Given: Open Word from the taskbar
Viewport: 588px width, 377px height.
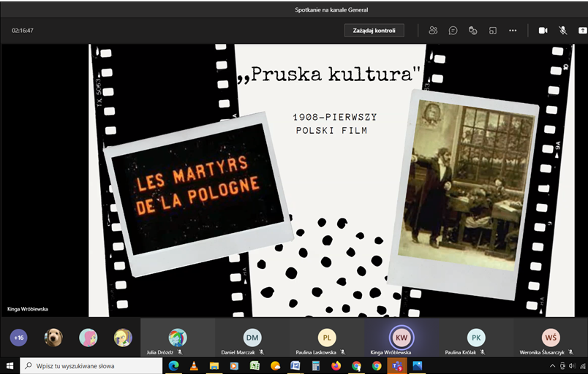Looking at the screenshot, I should [295, 366].
